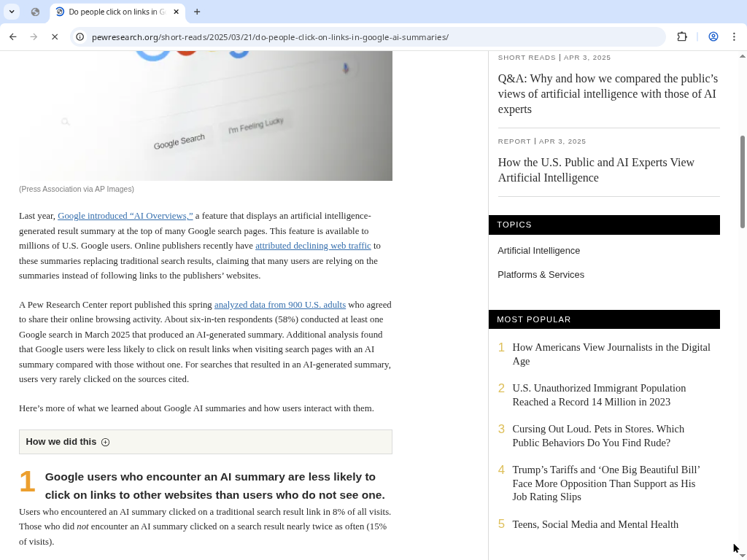This screenshot has height=560, width=747.
Task: Click the scrollbar up arrow
Action: tap(742, 55)
